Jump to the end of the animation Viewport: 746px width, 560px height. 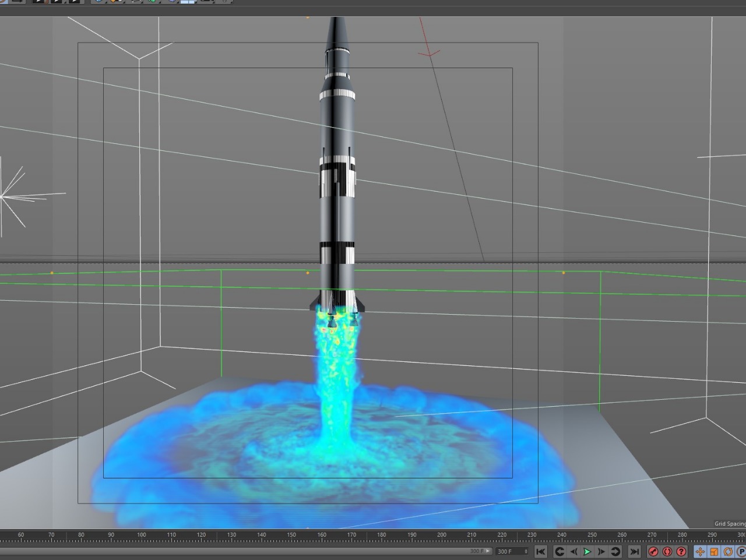(634, 551)
